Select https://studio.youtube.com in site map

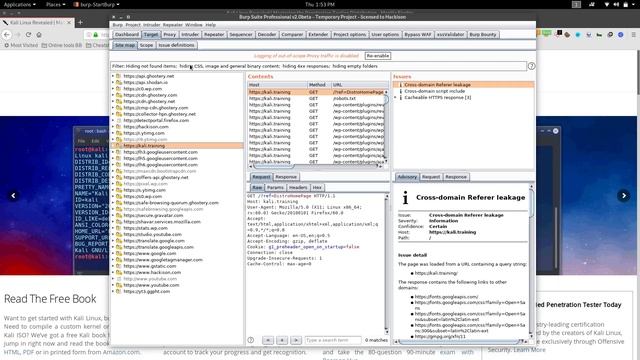pyautogui.click(x=152, y=235)
